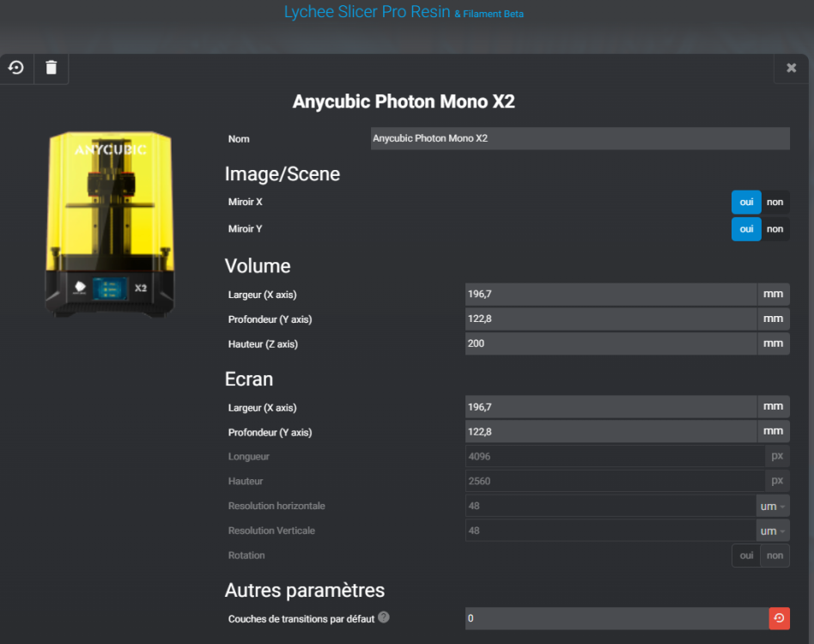Click the Volume section heading
Image resolution: width=814 pixels, height=644 pixels.
tap(258, 266)
